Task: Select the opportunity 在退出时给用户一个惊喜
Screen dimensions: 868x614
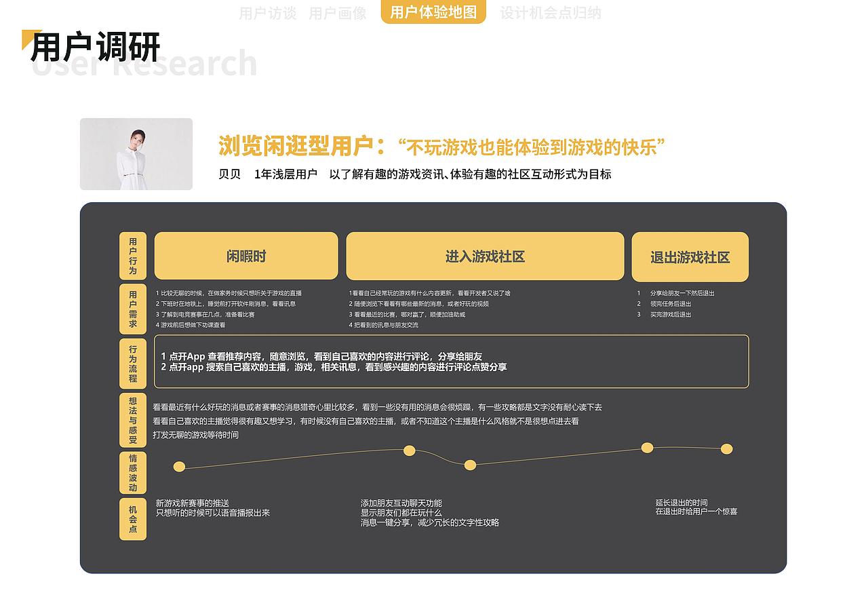Action: point(696,512)
